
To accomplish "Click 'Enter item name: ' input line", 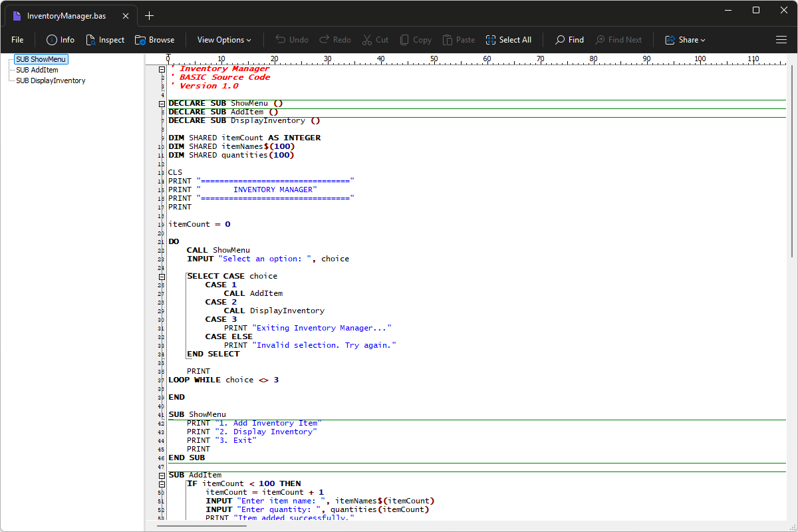I will point(320,501).
